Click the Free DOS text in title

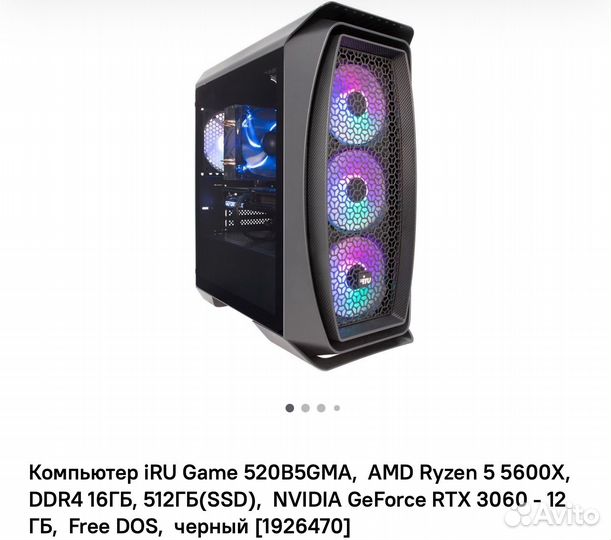pyautogui.click(x=115, y=527)
